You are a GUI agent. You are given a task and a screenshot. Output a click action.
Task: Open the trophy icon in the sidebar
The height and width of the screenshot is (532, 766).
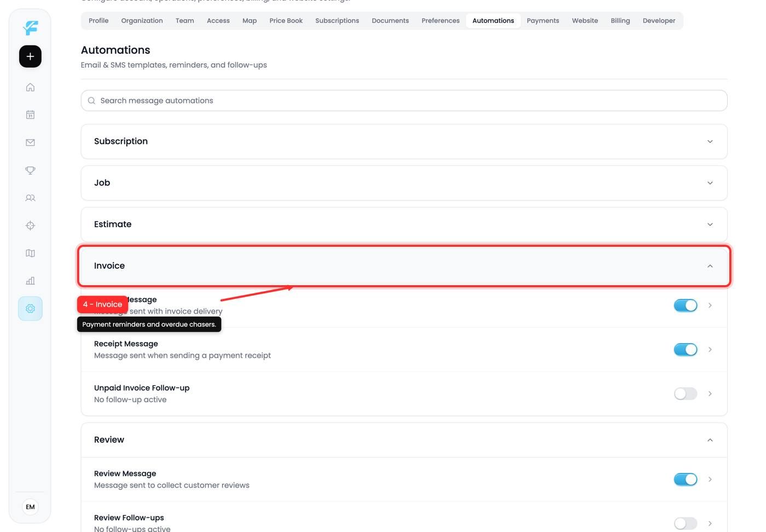[30, 170]
